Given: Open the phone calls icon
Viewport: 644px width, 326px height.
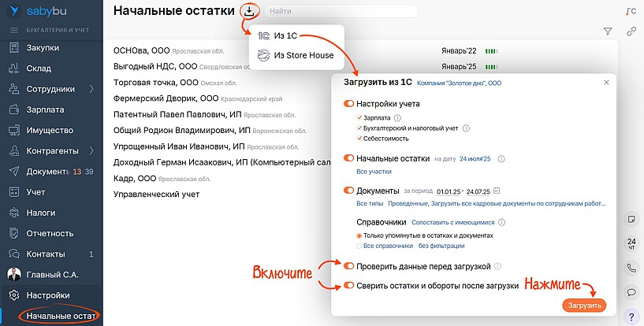Looking at the screenshot, I should pyautogui.click(x=631, y=268).
